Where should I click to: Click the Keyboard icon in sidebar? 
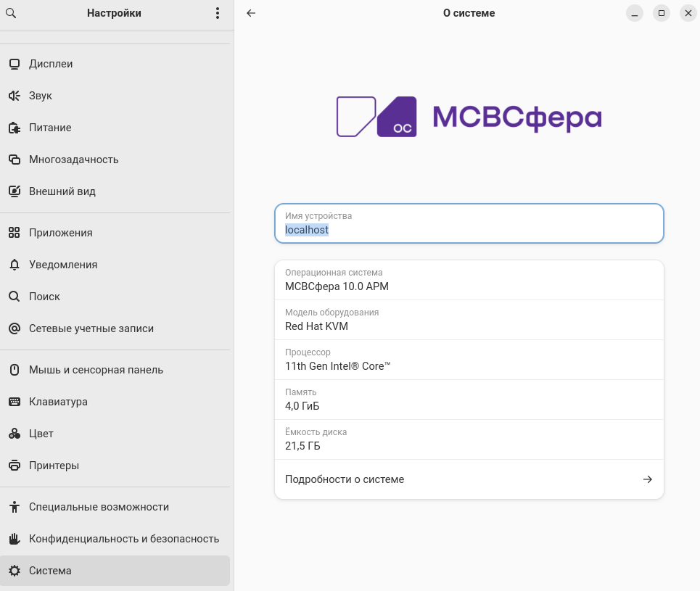pyautogui.click(x=14, y=402)
